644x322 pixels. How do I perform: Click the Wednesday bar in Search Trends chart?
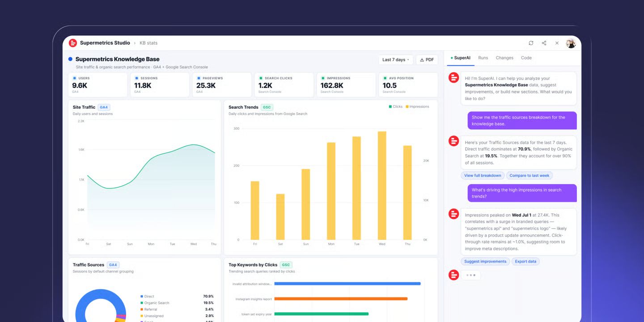click(x=382, y=186)
